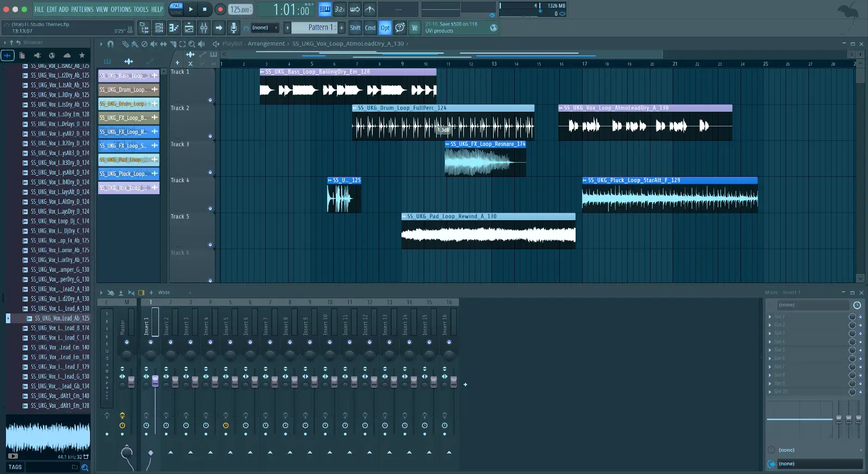Expand the mixer Slot 1 arrow

[x=770, y=317]
